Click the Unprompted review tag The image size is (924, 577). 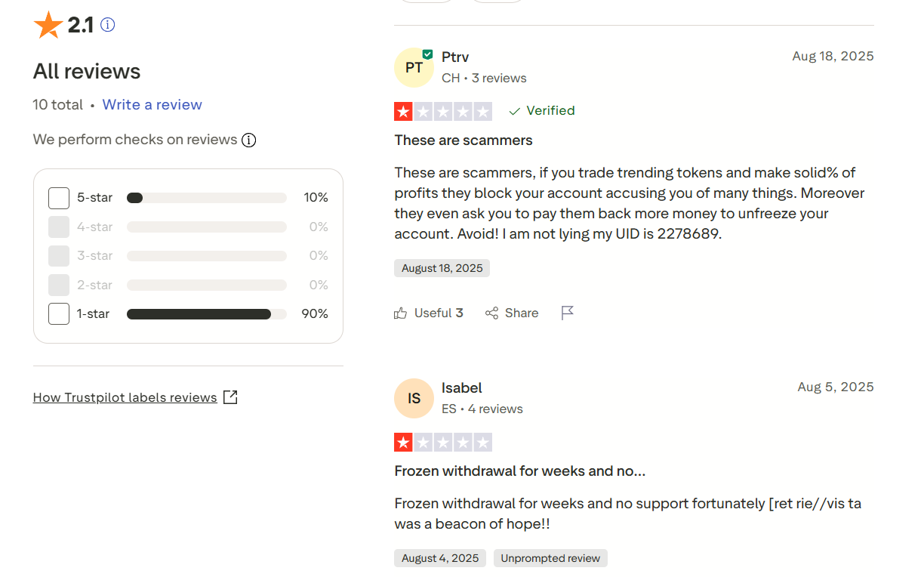point(550,558)
